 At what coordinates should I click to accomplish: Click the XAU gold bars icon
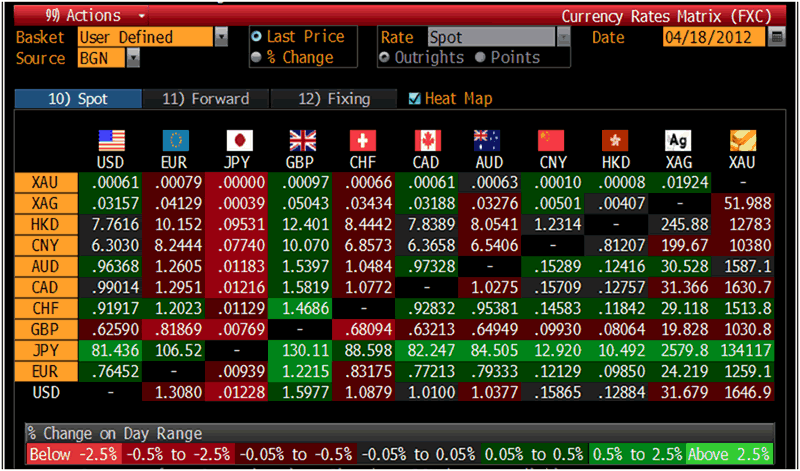pos(743,141)
